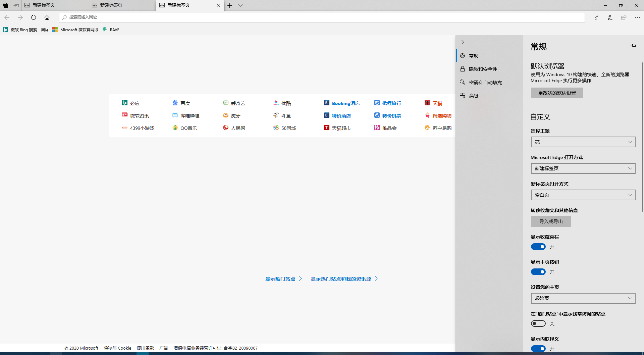This screenshot has width=644, height=355.
Task: Click the QQ音乐 logo icon
Action: [175, 128]
